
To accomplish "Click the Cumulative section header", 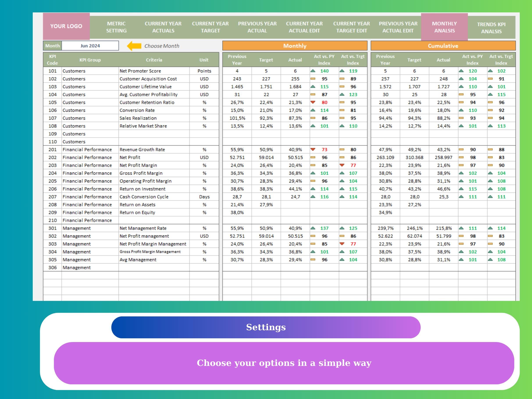I will click(443, 46).
